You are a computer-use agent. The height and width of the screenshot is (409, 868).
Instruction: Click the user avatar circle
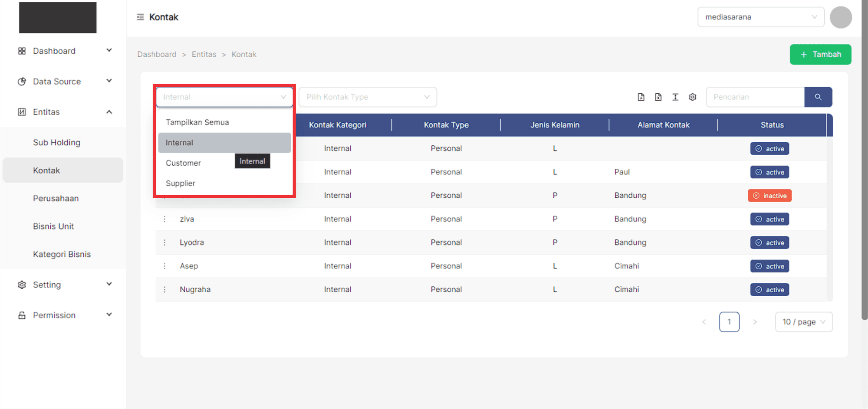coord(841,17)
